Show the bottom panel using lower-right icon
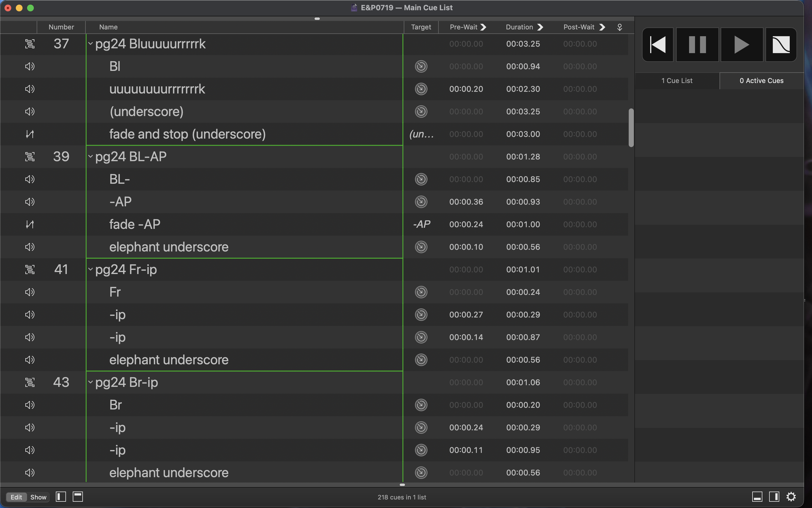The height and width of the screenshot is (508, 812). 757,497
